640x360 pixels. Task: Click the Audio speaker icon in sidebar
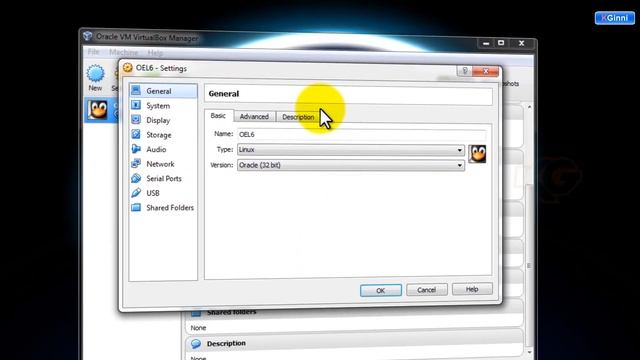tap(136, 149)
